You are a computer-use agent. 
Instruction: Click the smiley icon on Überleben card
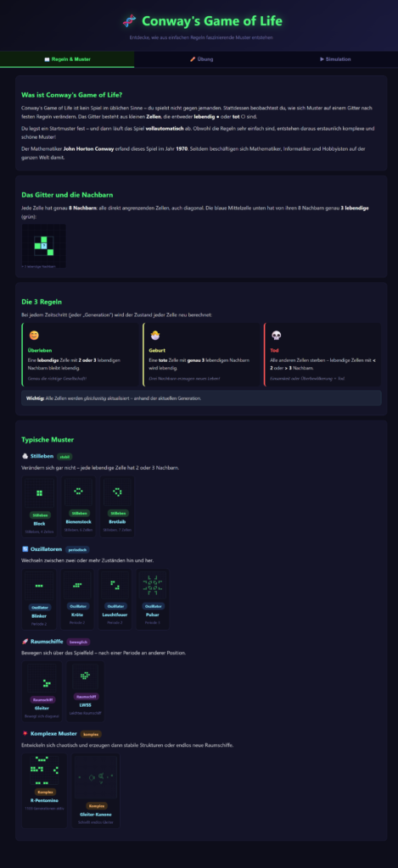click(33, 336)
